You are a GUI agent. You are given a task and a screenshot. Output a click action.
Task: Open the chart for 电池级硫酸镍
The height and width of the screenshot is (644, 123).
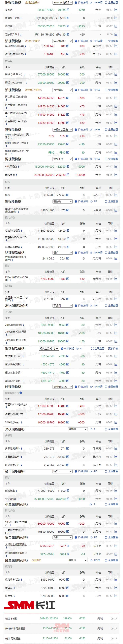[x=116, y=231]
